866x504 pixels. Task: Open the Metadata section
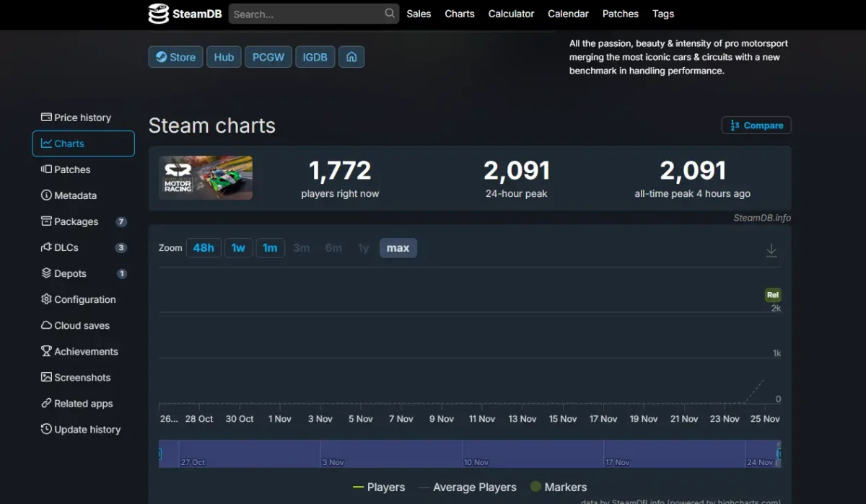(x=75, y=195)
